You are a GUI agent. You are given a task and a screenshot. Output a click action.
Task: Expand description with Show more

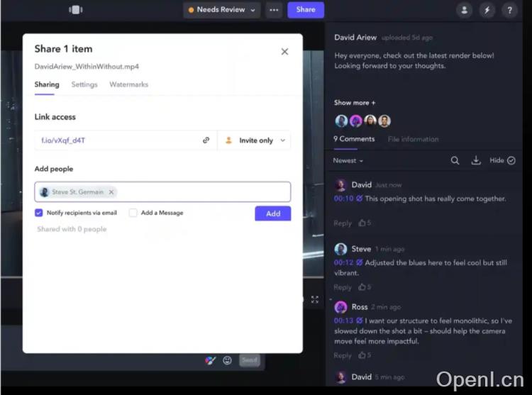coord(355,103)
